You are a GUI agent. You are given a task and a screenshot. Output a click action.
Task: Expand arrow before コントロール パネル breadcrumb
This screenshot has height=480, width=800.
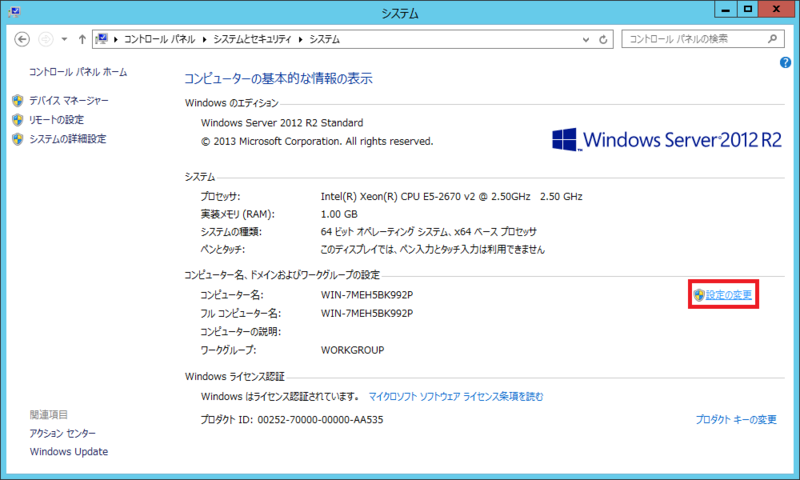(116, 39)
